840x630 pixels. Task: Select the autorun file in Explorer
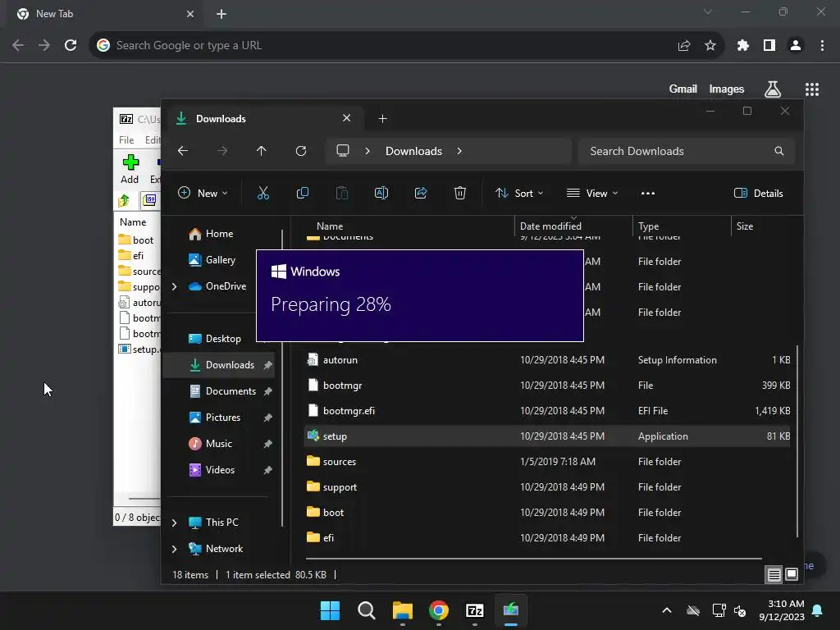[548, 360]
